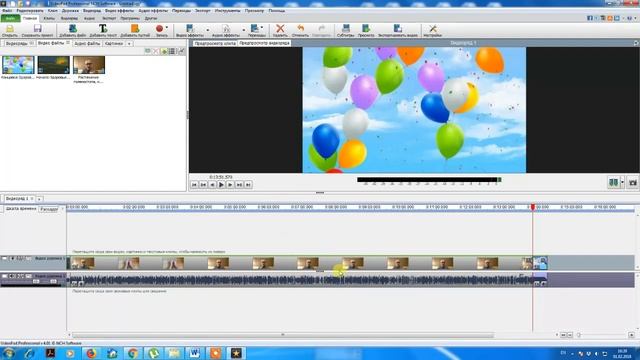This screenshot has height=360, width=640.
Task: Click the green Файл button on ribbon
Action: [x=10, y=18]
